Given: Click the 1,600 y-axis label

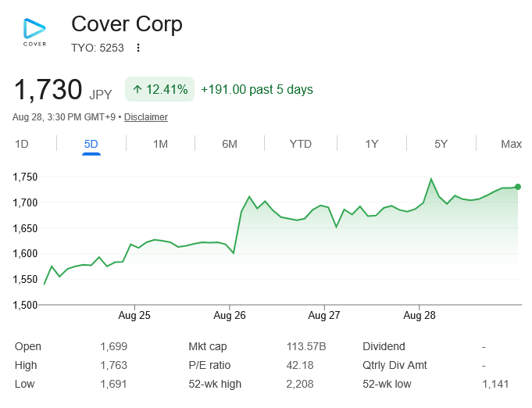Looking at the screenshot, I should 25,253.
